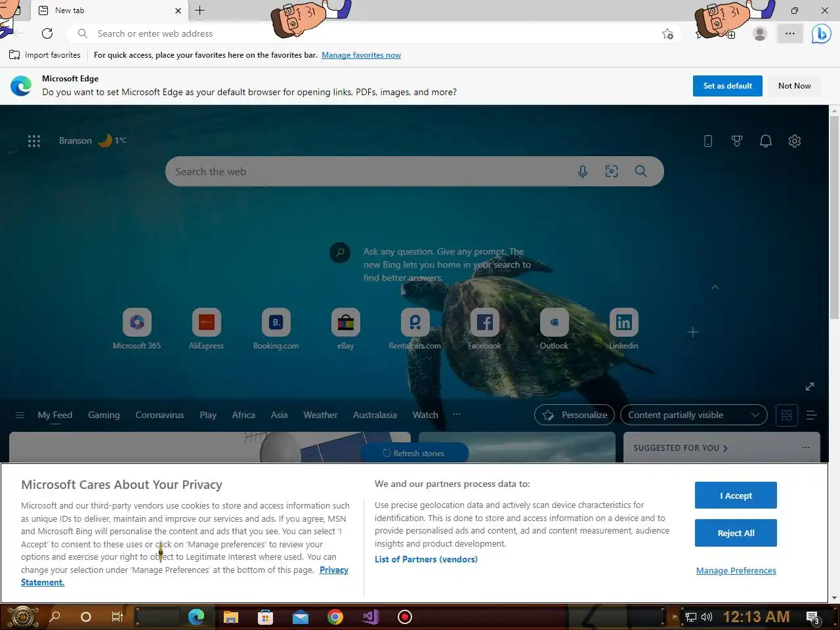Open Manage Preferences link
This screenshot has height=630, width=840.
point(736,570)
